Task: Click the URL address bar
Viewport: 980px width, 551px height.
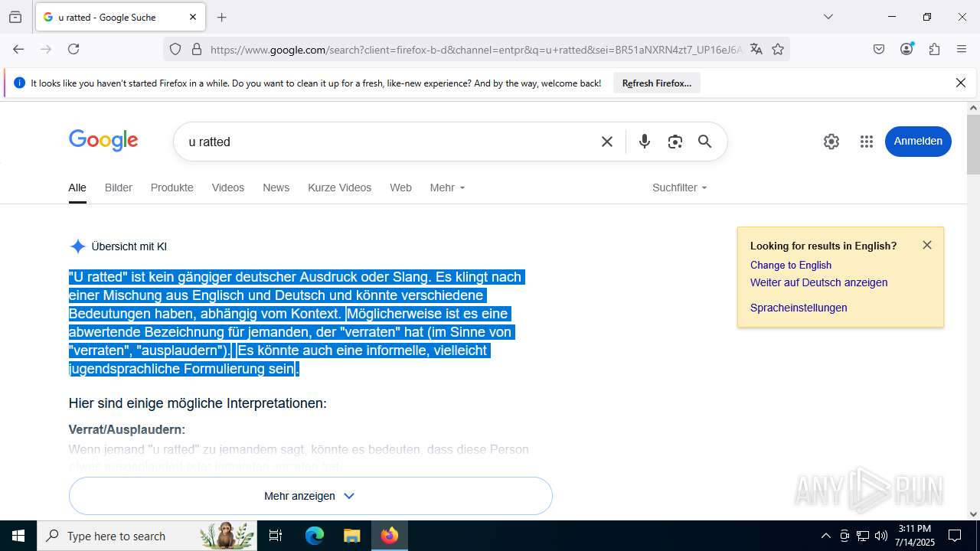Action: 475,50
